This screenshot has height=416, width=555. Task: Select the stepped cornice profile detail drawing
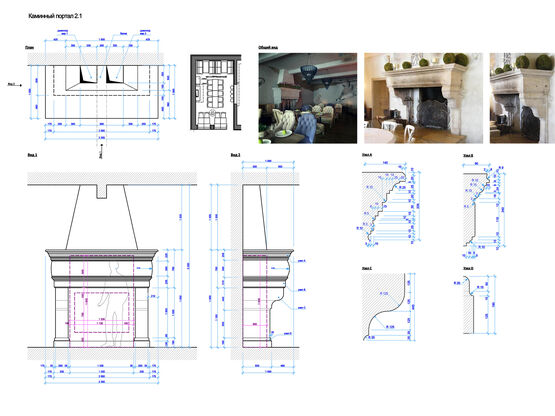(389, 205)
